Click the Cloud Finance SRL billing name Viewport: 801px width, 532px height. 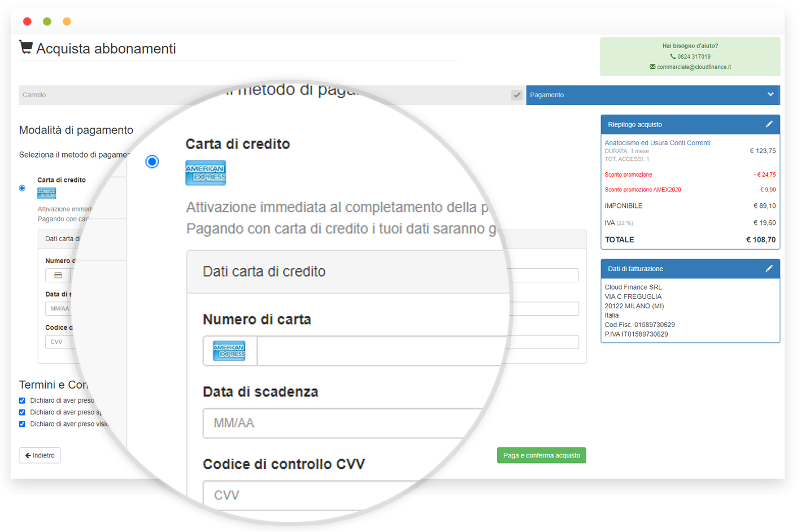pos(633,287)
